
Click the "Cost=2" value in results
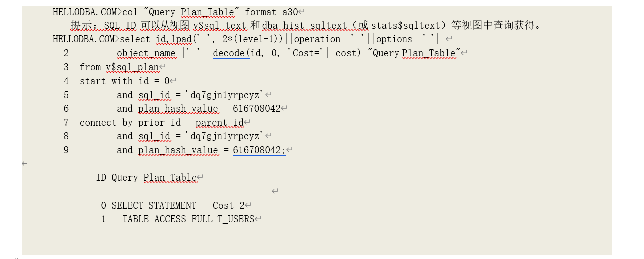tap(228, 206)
